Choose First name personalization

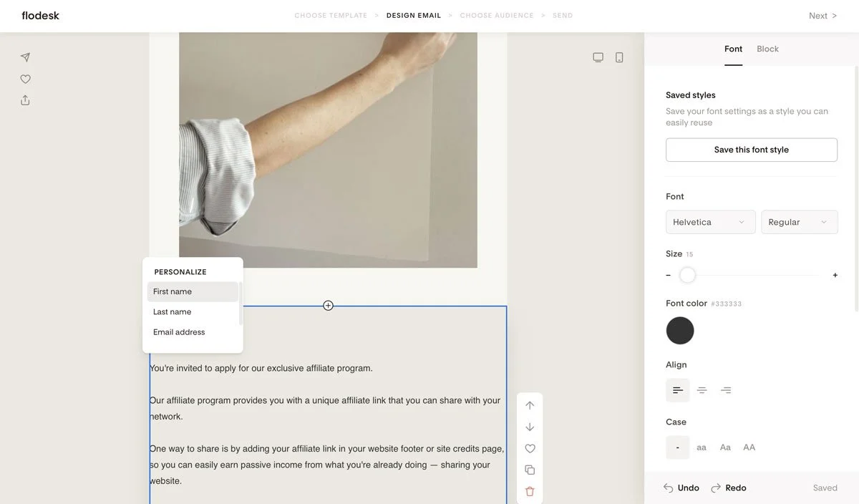click(x=193, y=291)
